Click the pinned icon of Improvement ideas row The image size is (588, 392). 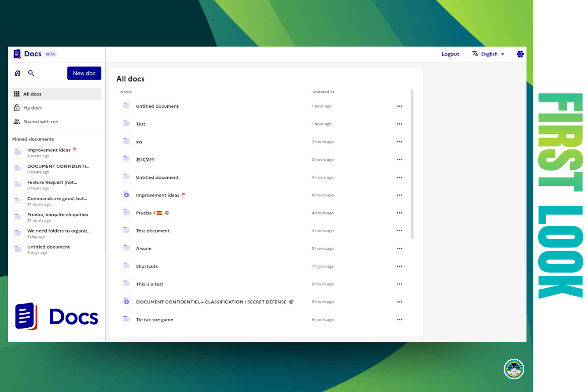pos(126,195)
